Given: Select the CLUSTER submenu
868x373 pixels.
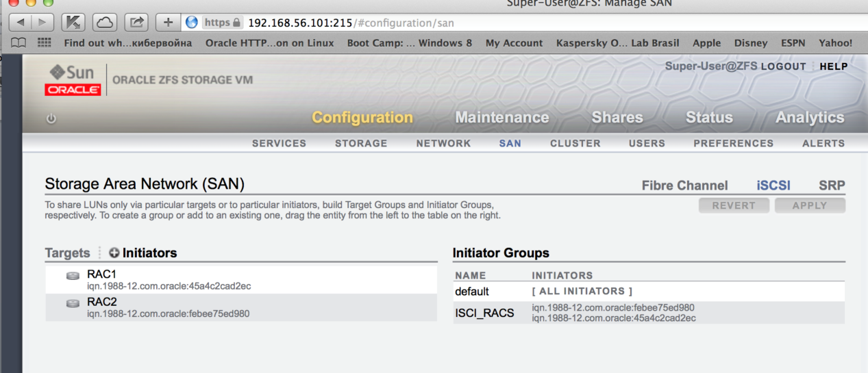Looking at the screenshot, I should (x=575, y=143).
